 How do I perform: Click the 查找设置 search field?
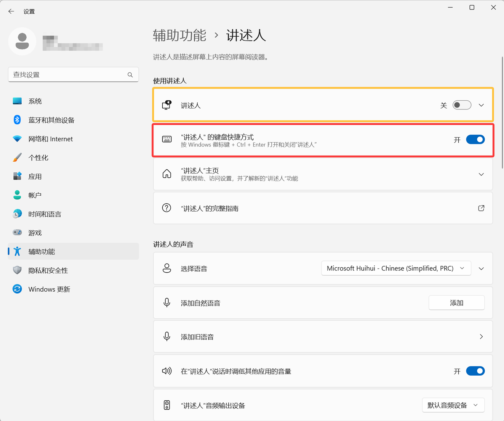73,75
